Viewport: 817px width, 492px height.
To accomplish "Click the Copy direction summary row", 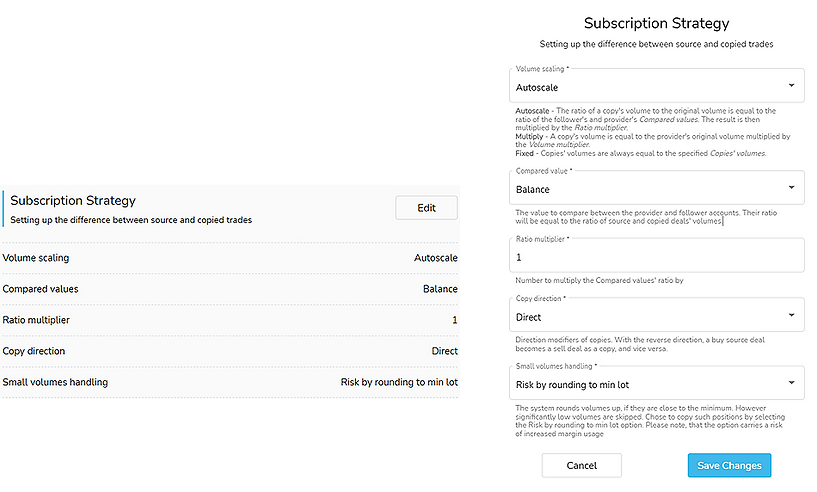I will coord(230,351).
